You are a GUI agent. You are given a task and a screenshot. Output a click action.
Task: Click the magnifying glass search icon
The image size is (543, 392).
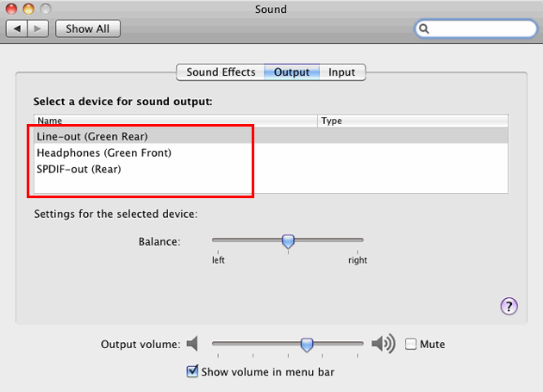click(x=424, y=28)
